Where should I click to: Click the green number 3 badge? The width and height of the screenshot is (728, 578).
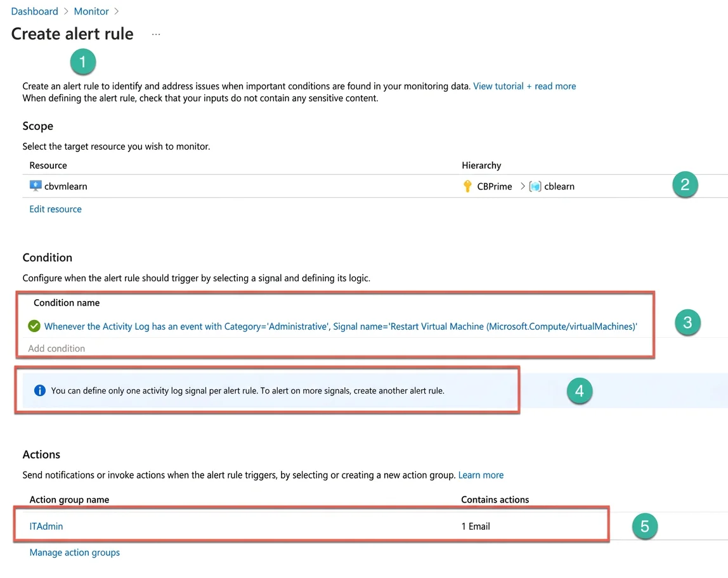(x=687, y=323)
